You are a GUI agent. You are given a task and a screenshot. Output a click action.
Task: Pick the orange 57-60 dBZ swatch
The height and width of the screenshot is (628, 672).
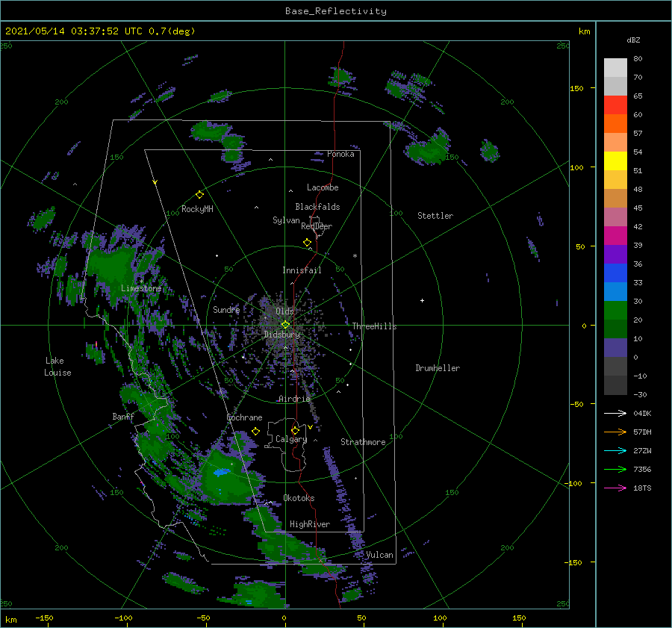pos(615,124)
